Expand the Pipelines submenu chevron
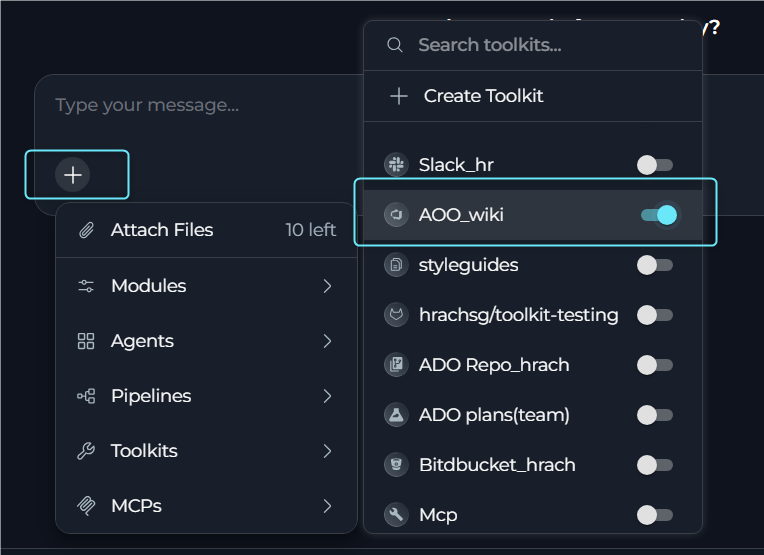764x555 pixels. tap(327, 396)
